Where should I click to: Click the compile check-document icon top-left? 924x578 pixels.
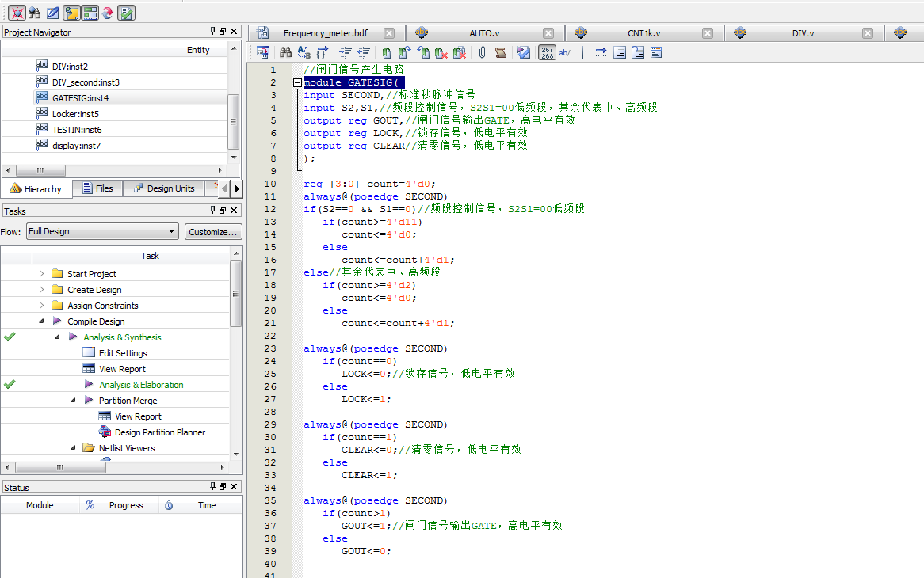coord(125,12)
